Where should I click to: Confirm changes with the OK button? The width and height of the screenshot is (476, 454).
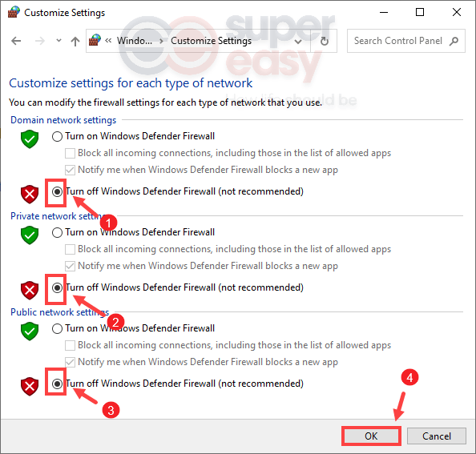371,436
